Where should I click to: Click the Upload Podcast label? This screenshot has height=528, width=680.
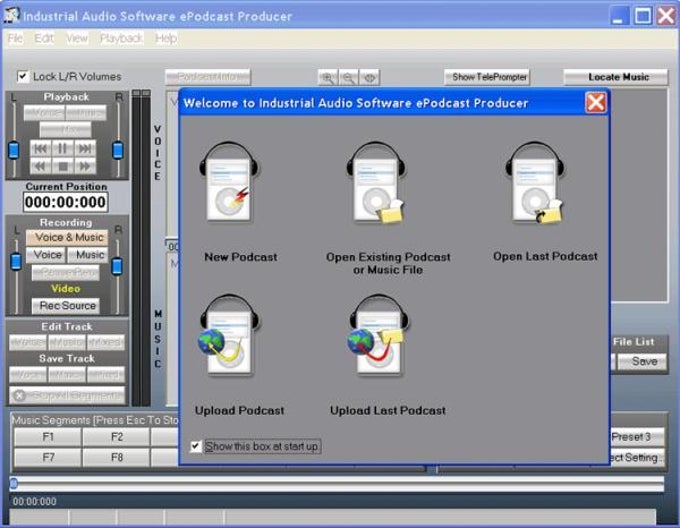click(x=239, y=411)
